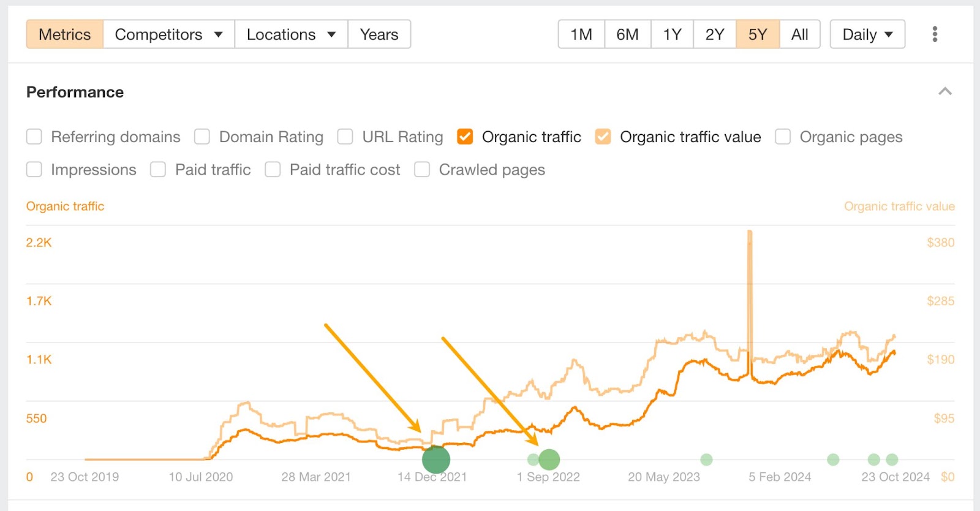Select the 1M time range

tap(579, 34)
